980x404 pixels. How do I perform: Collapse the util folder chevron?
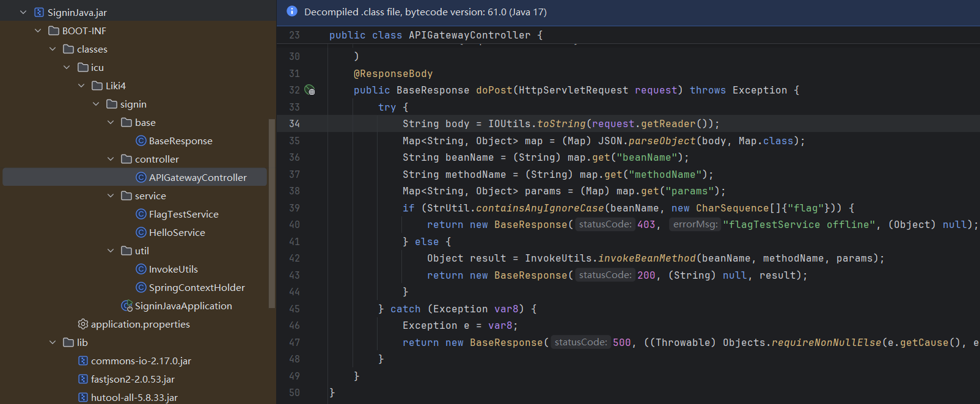tap(111, 251)
